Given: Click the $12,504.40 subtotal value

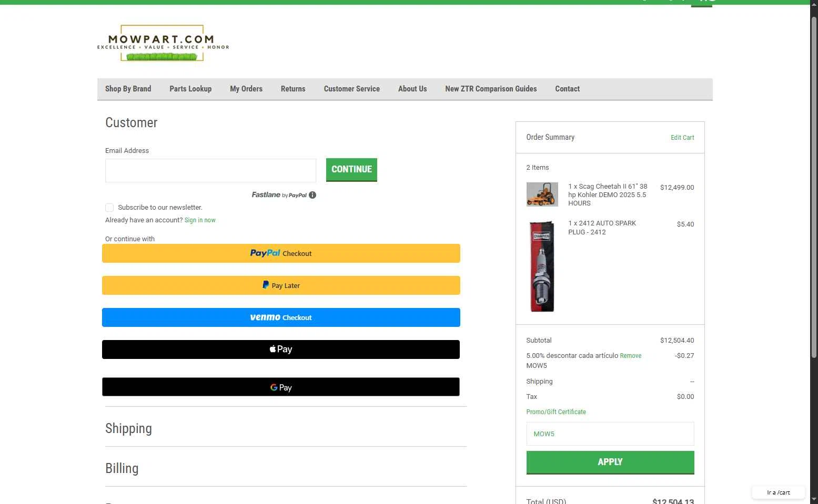Looking at the screenshot, I should point(677,341).
